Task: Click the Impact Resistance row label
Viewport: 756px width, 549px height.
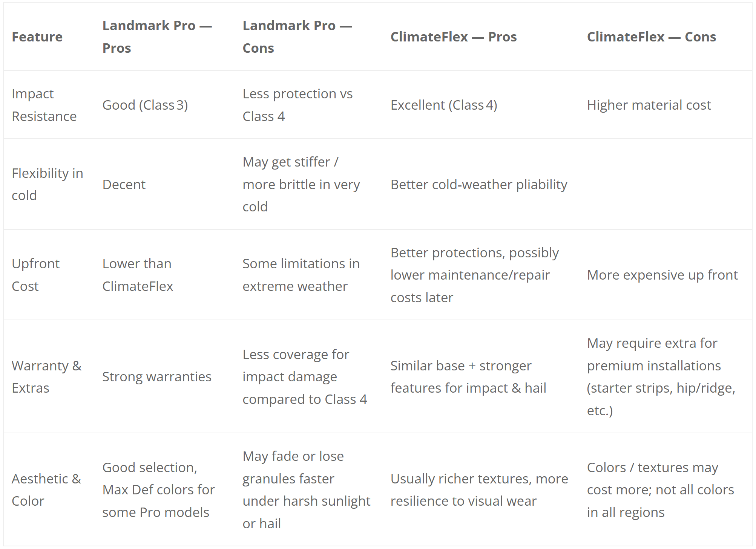Action: [44, 105]
